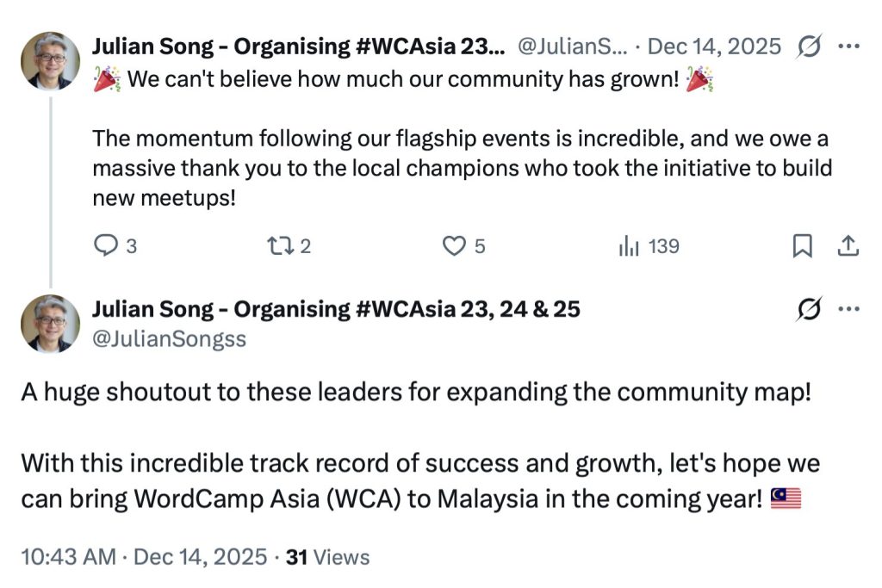Image resolution: width=882 pixels, height=588 pixels.
Task: Open view analytics icon showing 139
Action: pos(630,247)
